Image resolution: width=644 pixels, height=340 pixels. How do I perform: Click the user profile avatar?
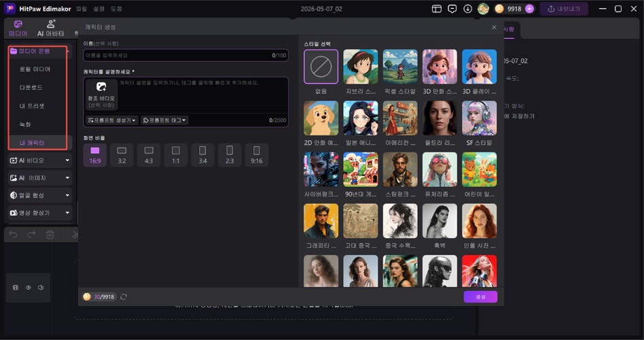tap(483, 9)
